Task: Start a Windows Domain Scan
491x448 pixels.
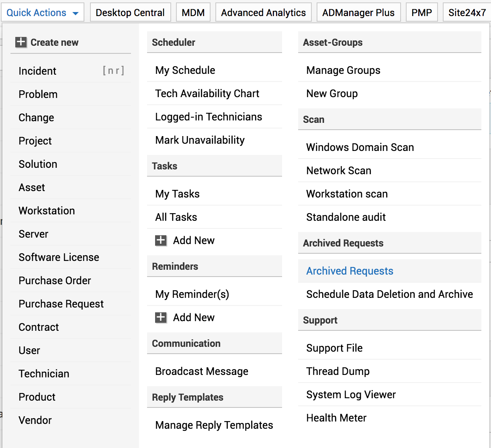Action: (x=360, y=147)
